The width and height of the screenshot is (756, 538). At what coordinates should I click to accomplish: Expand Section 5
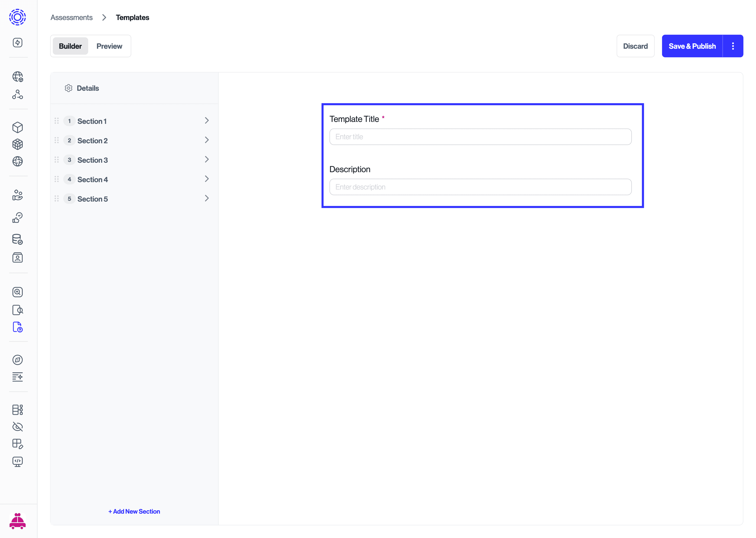(x=207, y=198)
